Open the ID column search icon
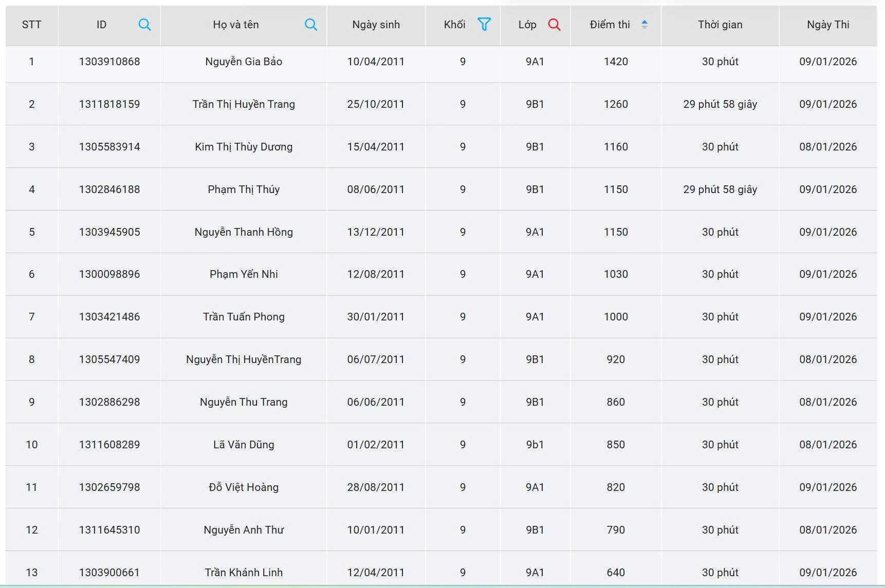This screenshot has height=588, width=885. tap(144, 25)
